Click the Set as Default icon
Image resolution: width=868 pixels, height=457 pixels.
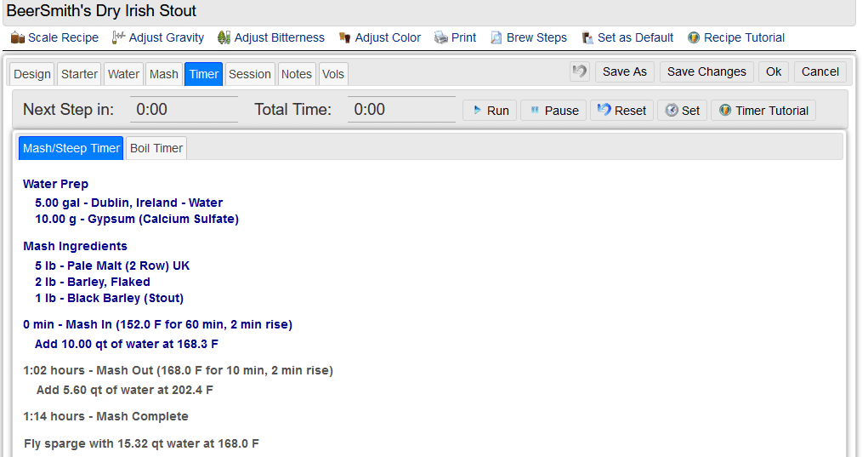(x=587, y=37)
